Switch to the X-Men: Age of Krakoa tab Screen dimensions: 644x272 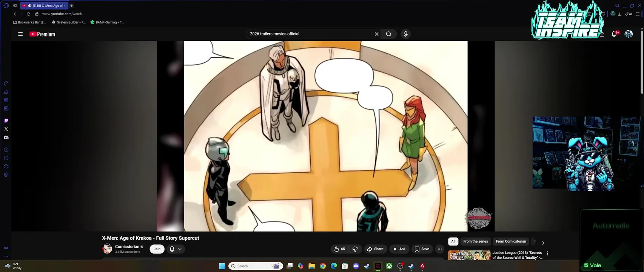tap(44, 6)
